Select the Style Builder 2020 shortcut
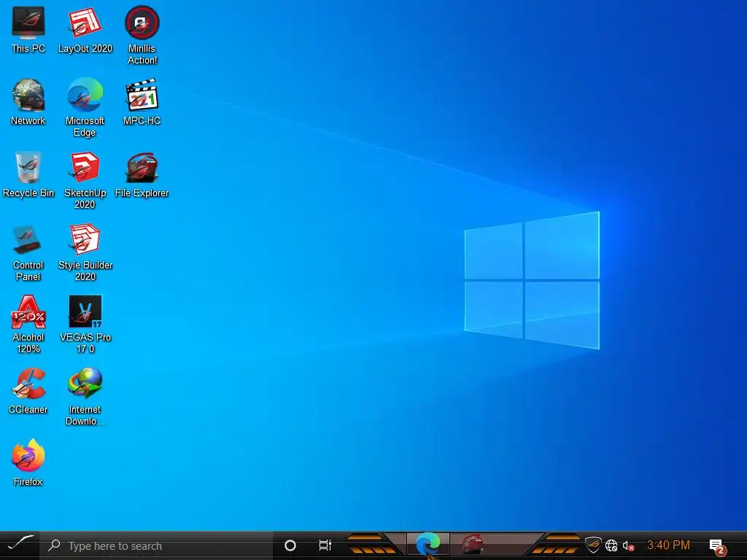 pos(85,253)
